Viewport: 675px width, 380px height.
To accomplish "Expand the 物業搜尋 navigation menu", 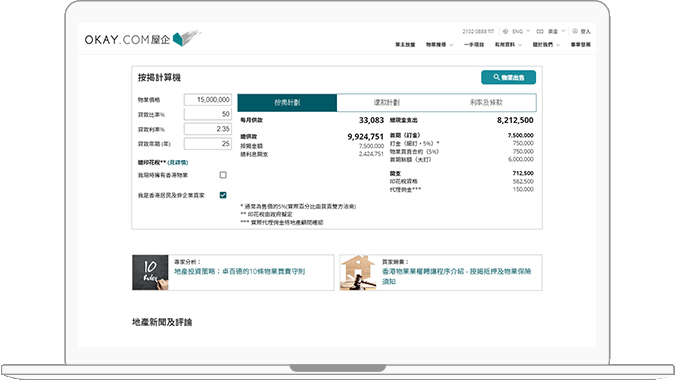I will [440, 45].
